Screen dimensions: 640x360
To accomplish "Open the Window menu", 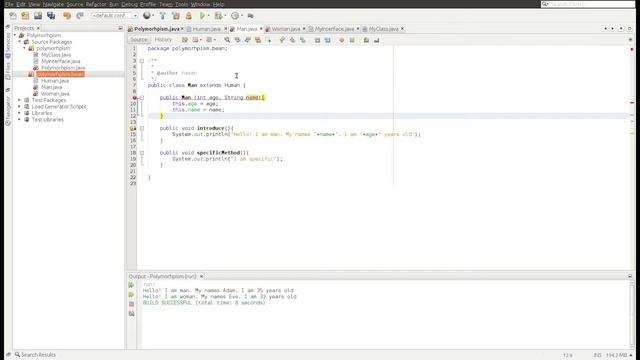I will pos(200,4).
